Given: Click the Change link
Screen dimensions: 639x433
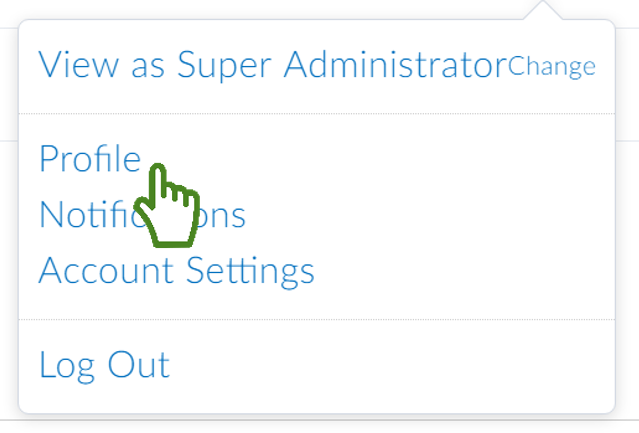Looking at the screenshot, I should point(551,67).
